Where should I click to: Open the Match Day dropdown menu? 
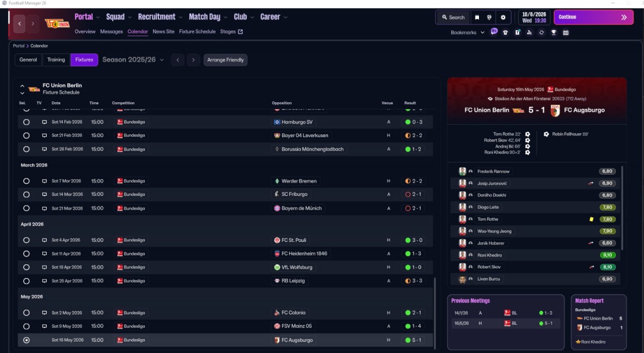click(208, 17)
